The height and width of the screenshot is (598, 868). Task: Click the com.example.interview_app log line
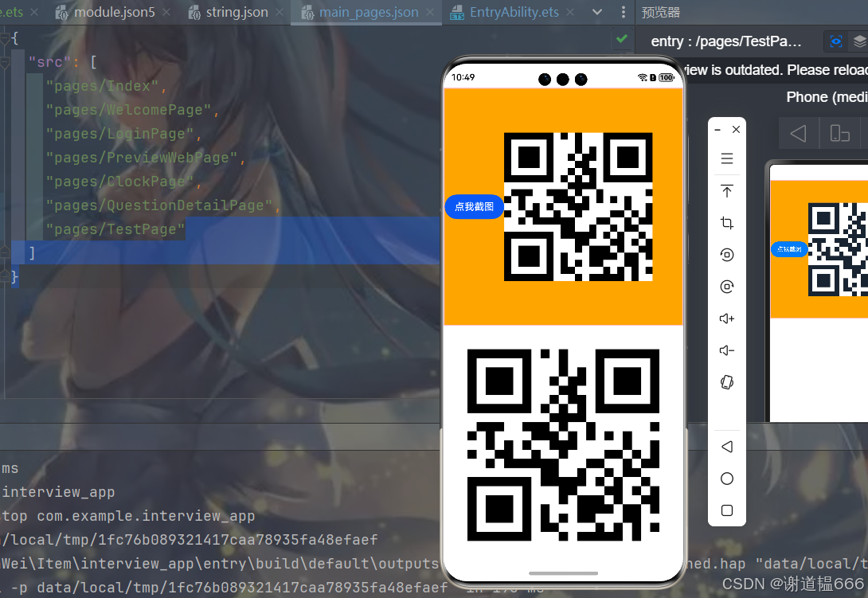pyautogui.click(x=128, y=515)
